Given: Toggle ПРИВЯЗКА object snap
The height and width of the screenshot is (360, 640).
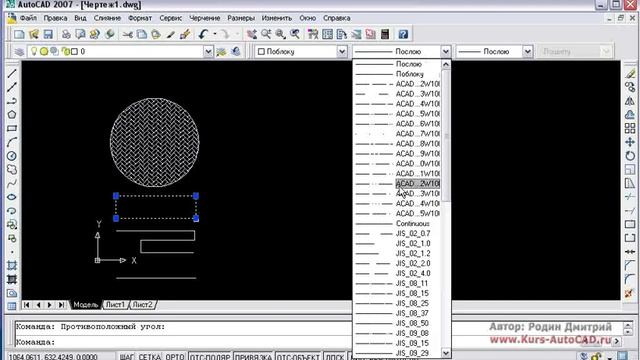Looking at the screenshot, I should [x=253, y=357].
